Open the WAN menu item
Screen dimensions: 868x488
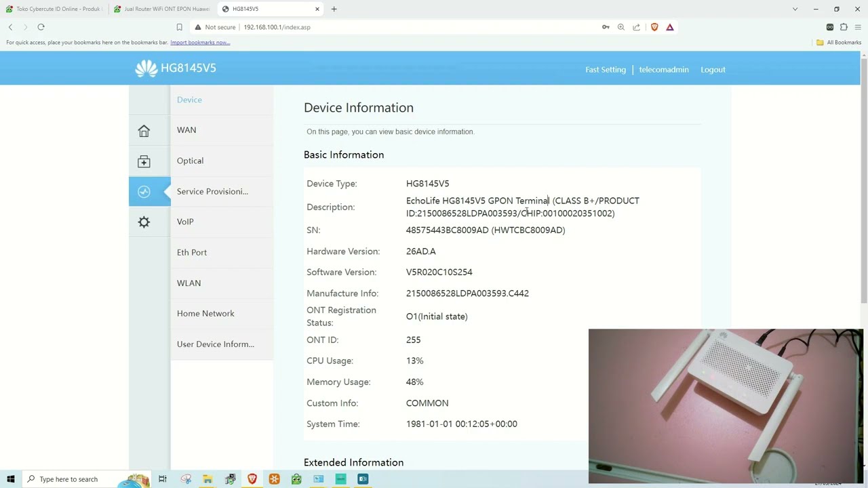[186, 130]
